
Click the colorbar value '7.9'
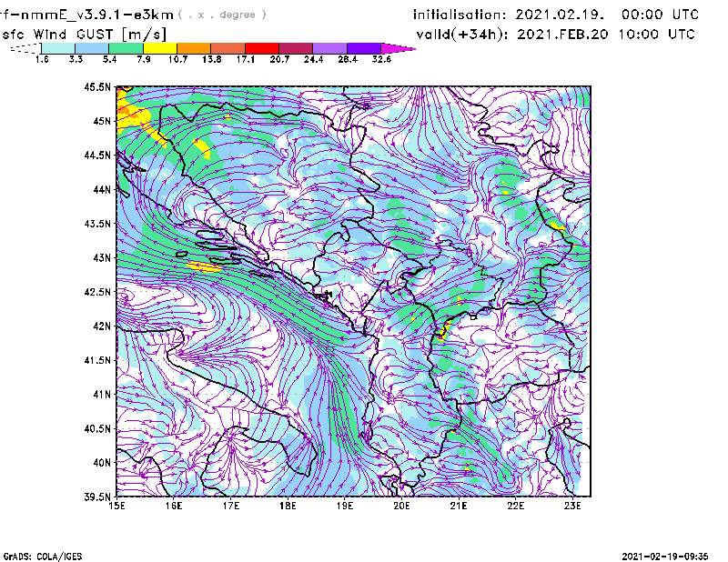pyautogui.click(x=144, y=59)
